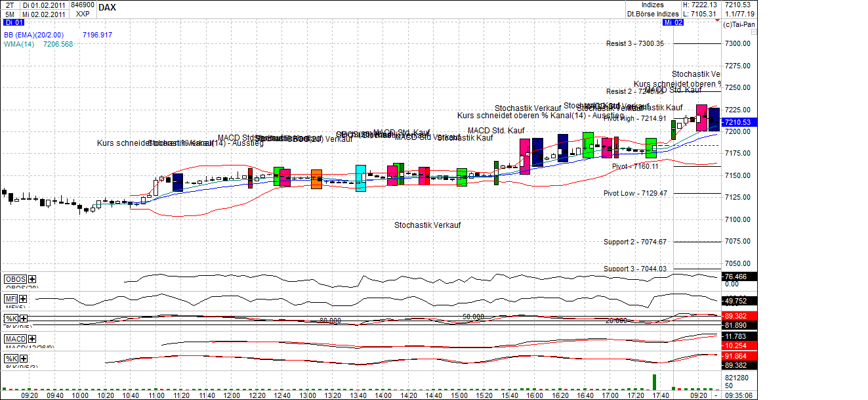The width and height of the screenshot is (868, 400).
Task: Toggle the OBOS indicator label box
Action: (14, 278)
